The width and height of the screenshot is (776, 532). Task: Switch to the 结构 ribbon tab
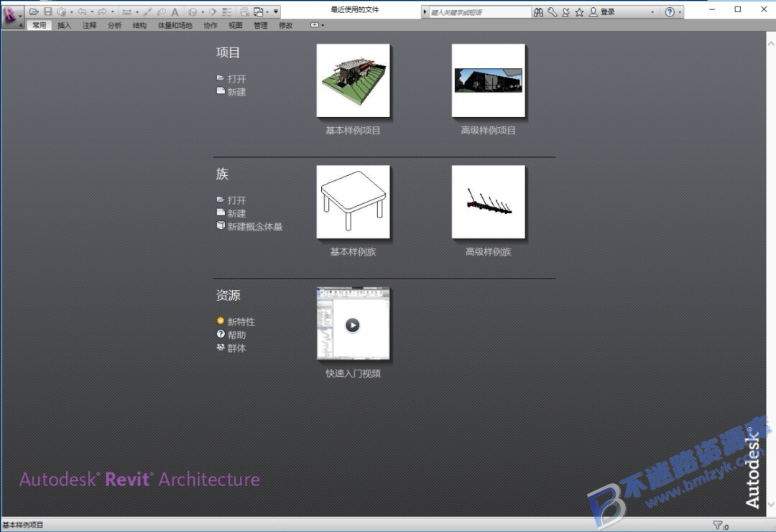(x=139, y=25)
